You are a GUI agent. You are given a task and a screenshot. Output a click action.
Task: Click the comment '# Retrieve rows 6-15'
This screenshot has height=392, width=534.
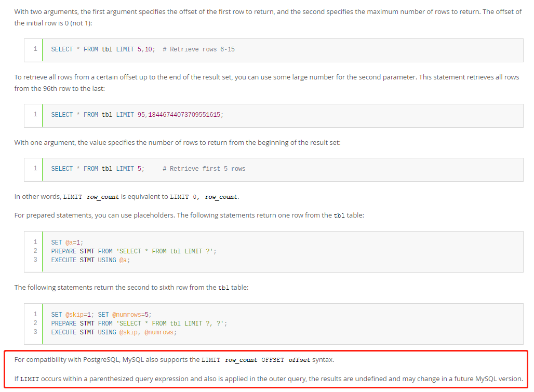tap(198, 49)
